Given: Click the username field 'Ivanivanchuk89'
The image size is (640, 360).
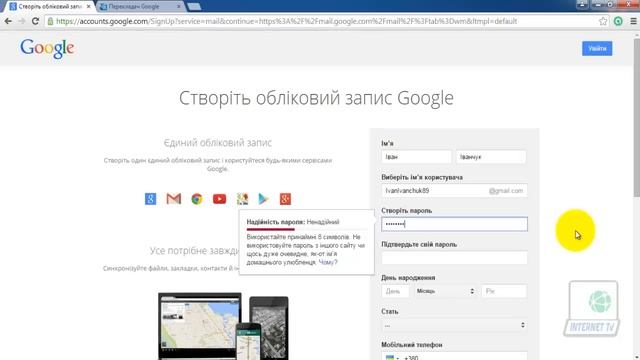Looking at the screenshot, I should 454,191.
